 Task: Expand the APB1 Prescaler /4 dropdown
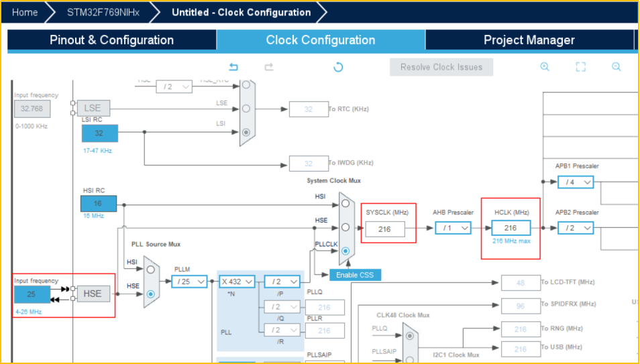point(576,182)
